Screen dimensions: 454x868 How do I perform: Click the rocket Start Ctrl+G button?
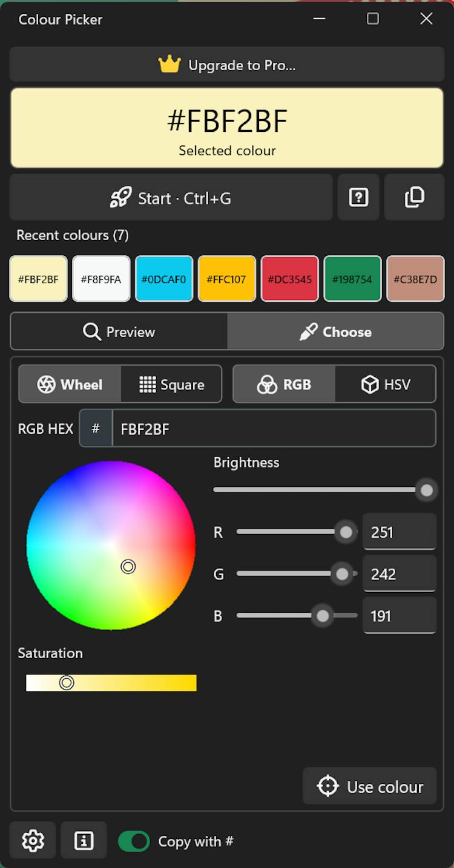click(171, 197)
